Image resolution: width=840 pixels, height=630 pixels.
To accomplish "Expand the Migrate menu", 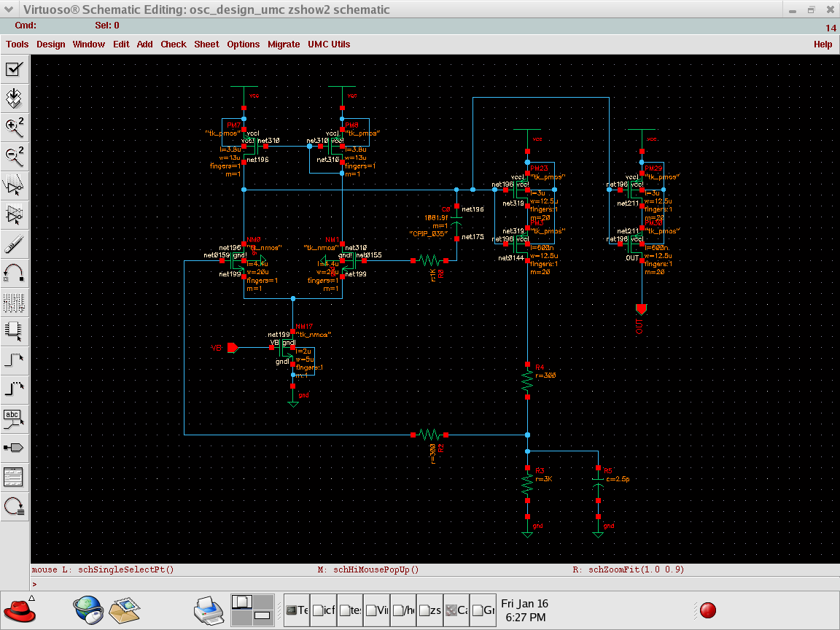I will pyautogui.click(x=284, y=44).
